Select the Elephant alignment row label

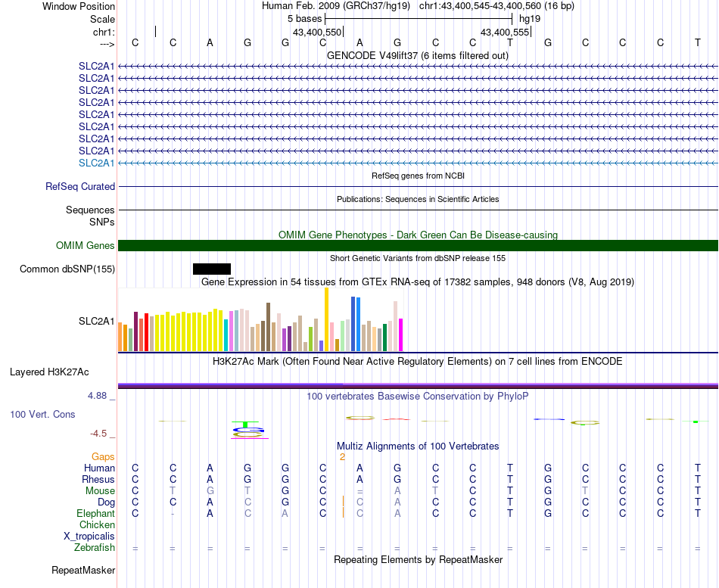point(96,513)
